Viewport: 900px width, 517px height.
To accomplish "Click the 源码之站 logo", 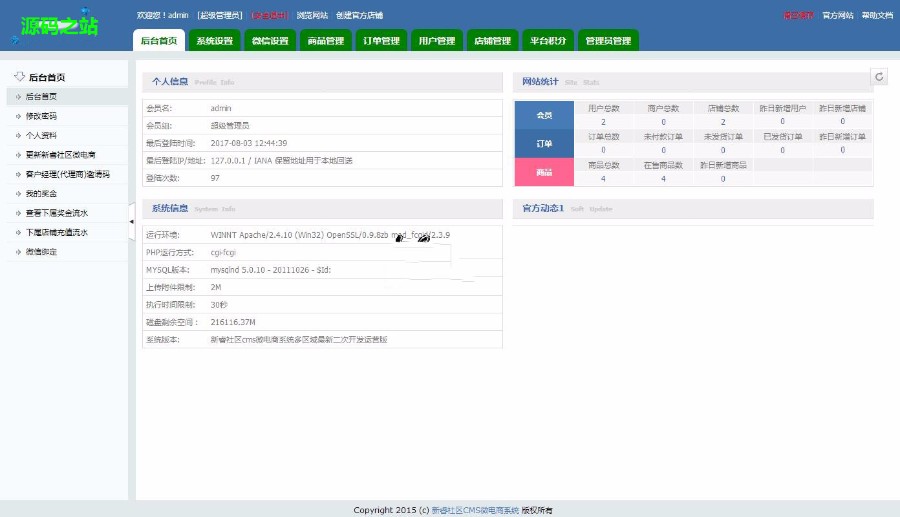I will (x=59, y=26).
